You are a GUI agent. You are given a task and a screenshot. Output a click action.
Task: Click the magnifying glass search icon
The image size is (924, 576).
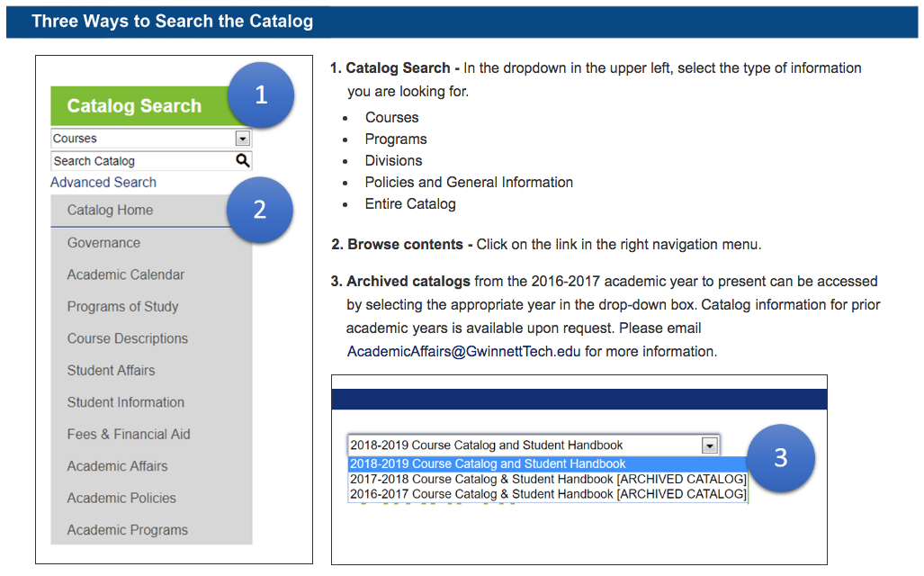pos(242,161)
